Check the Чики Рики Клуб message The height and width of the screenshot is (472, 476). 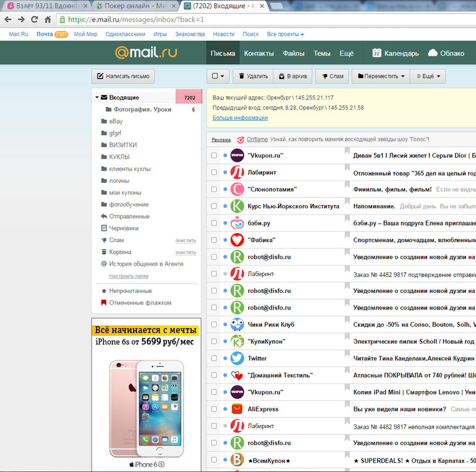214,324
